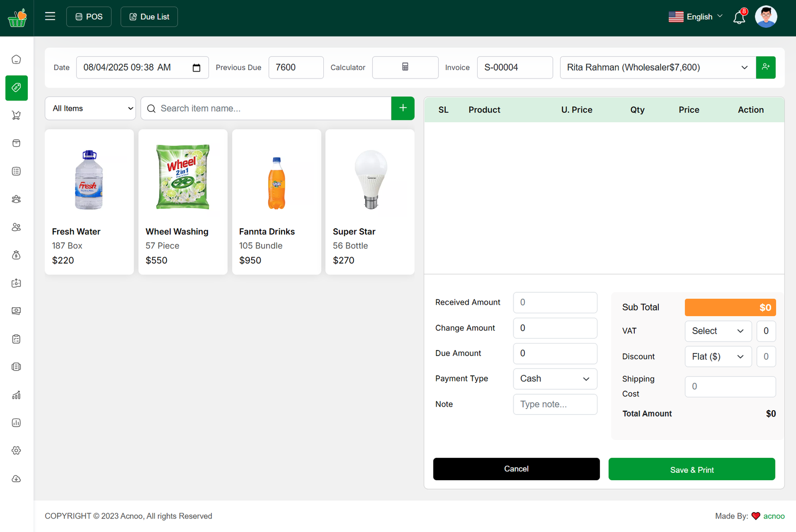
Task: Click the user profile avatar
Action: point(766,17)
